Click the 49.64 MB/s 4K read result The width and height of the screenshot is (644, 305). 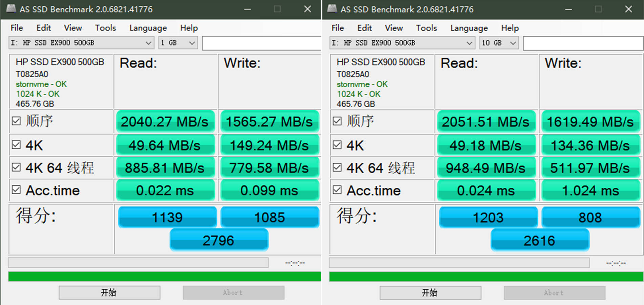coord(165,145)
